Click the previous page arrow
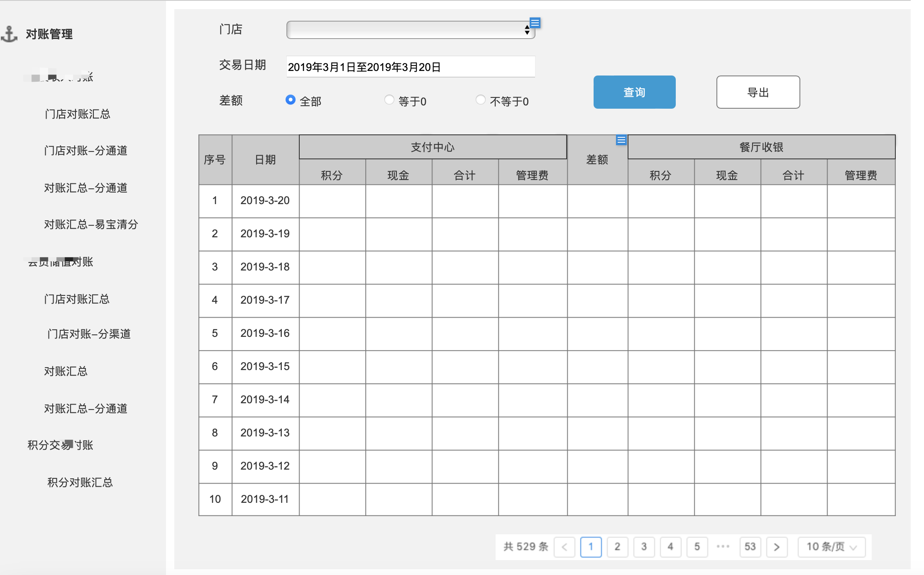The width and height of the screenshot is (924, 575). pos(565,547)
